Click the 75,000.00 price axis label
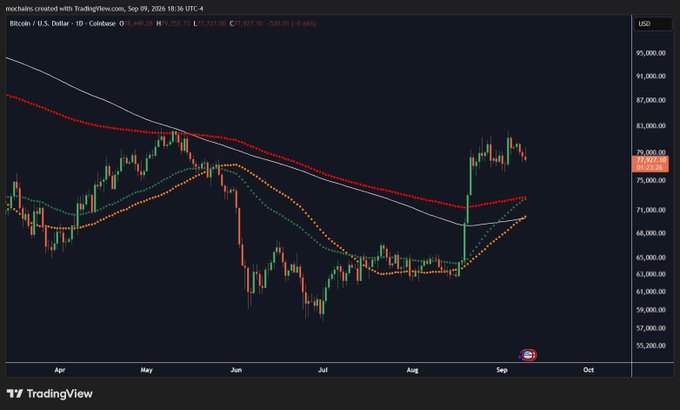680x410 pixels. [651, 180]
